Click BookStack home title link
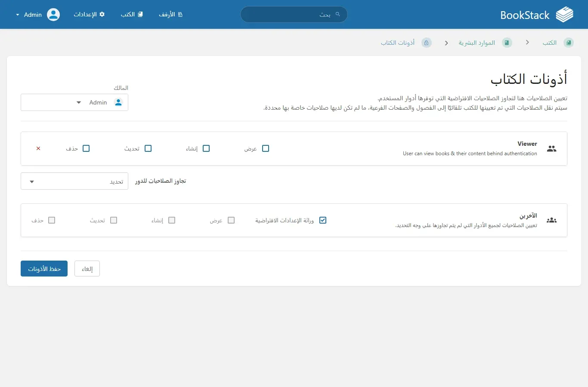The width and height of the screenshot is (588, 387). tap(525, 15)
